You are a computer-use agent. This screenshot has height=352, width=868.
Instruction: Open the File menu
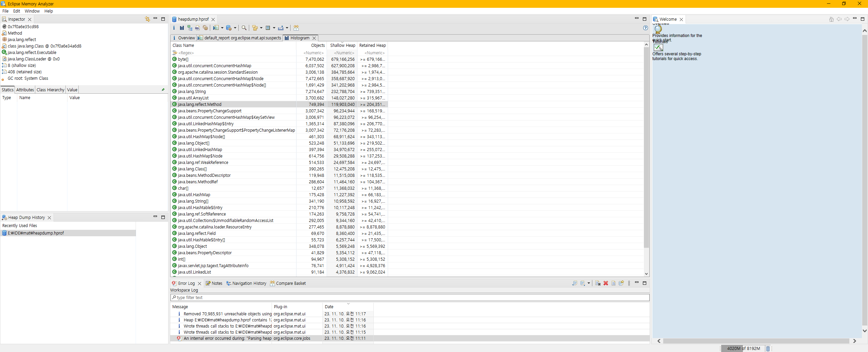[x=5, y=11]
